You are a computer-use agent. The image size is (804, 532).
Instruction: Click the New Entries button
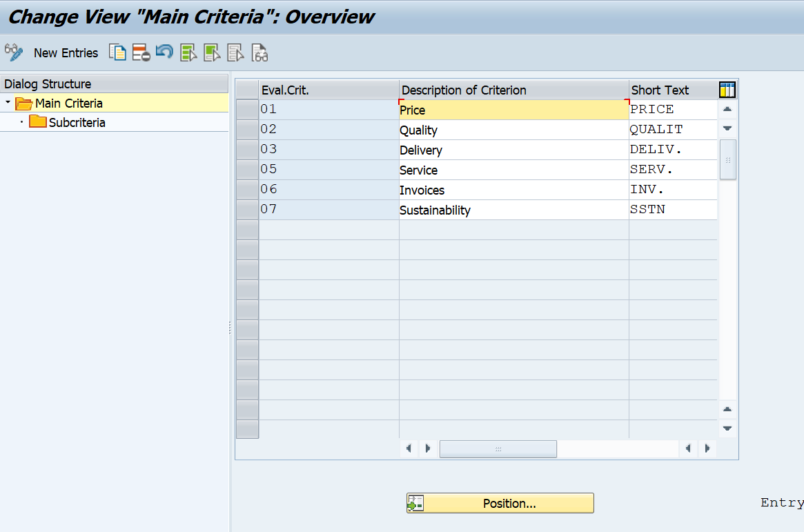coord(66,53)
